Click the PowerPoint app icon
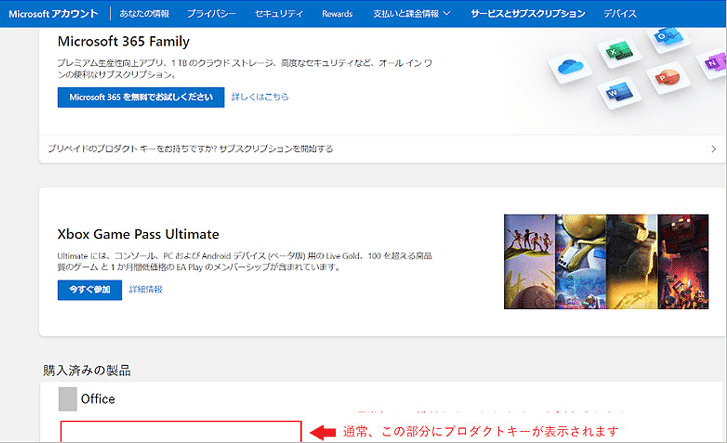Screen dimensions: 727x443 (x=668, y=77)
